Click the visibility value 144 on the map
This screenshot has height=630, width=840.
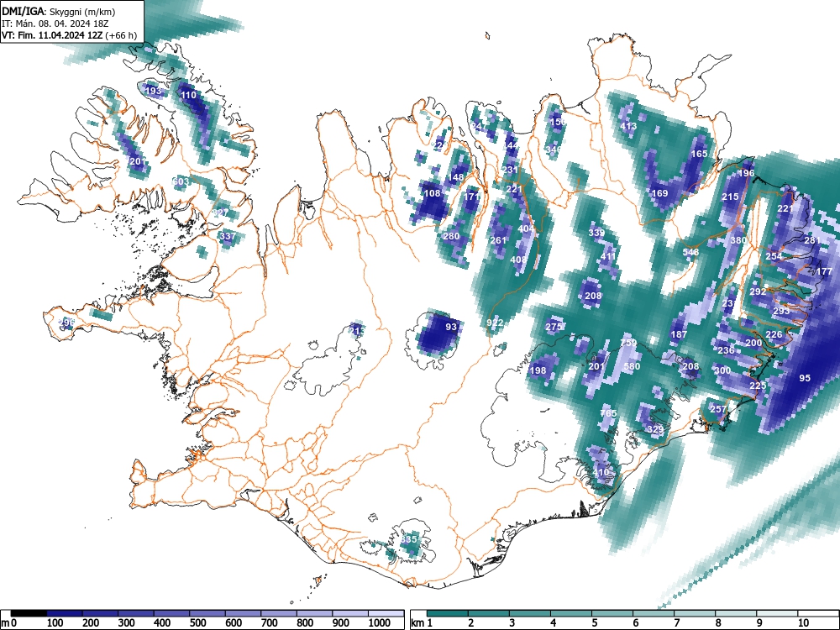[x=511, y=145]
